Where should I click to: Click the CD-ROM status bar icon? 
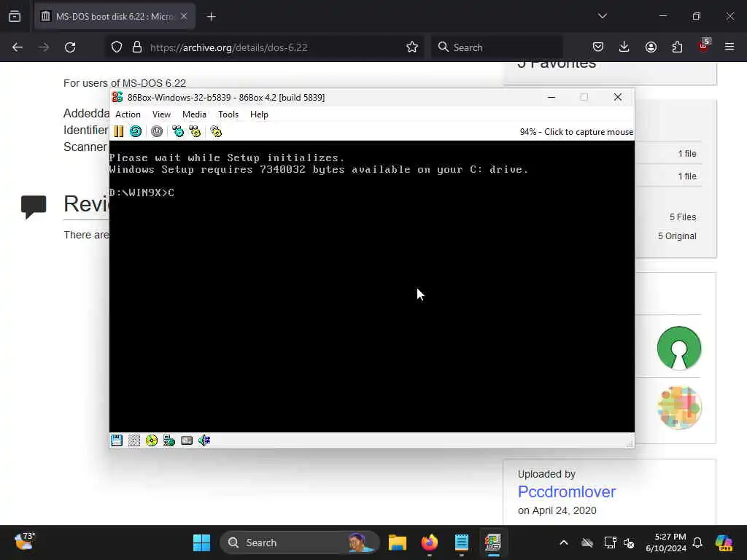[x=152, y=440]
